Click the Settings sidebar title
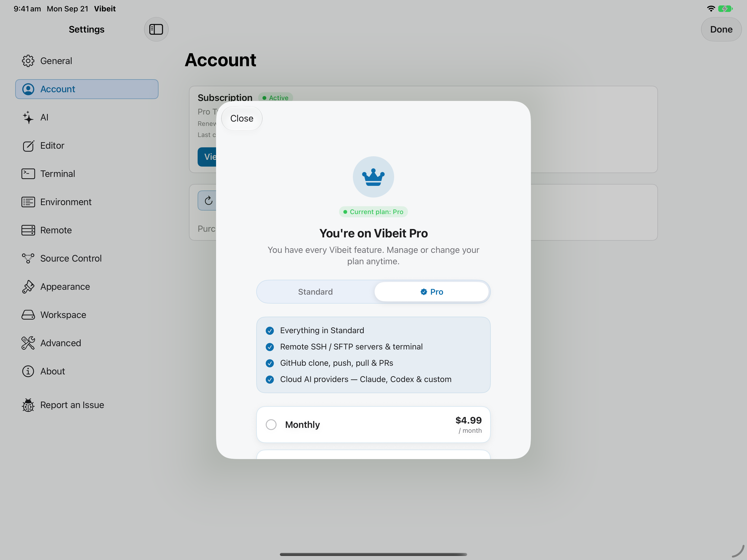747x560 pixels. click(87, 29)
